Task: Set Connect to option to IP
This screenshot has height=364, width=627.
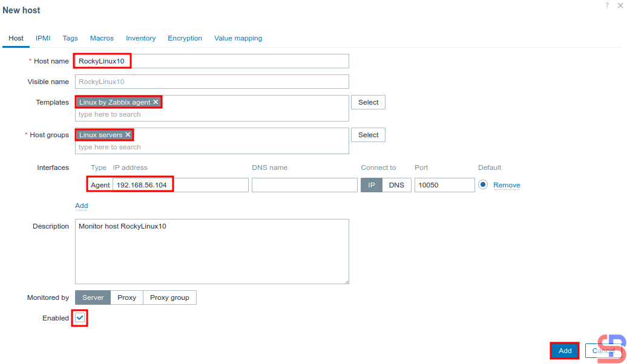Action: pyautogui.click(x=372, y=185)
